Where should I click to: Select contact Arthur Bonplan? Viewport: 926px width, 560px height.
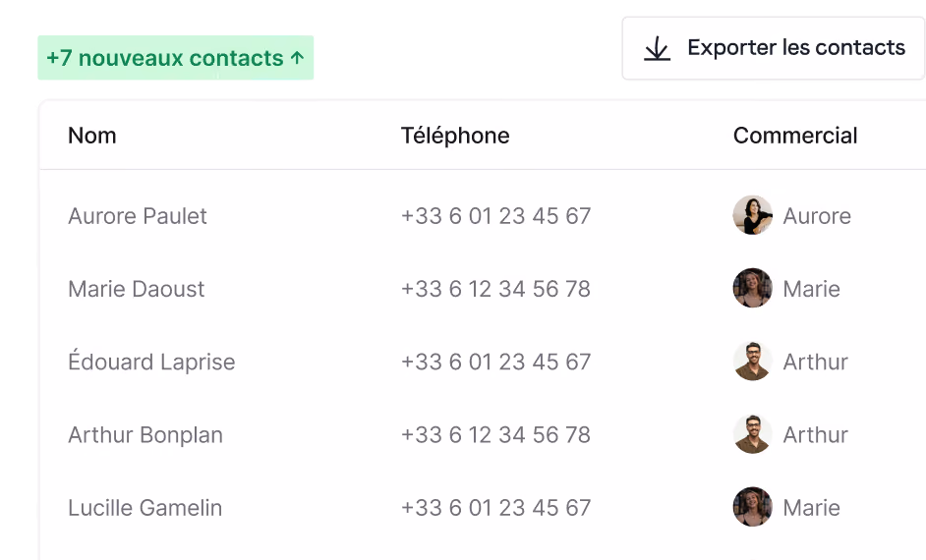point(145,435)
